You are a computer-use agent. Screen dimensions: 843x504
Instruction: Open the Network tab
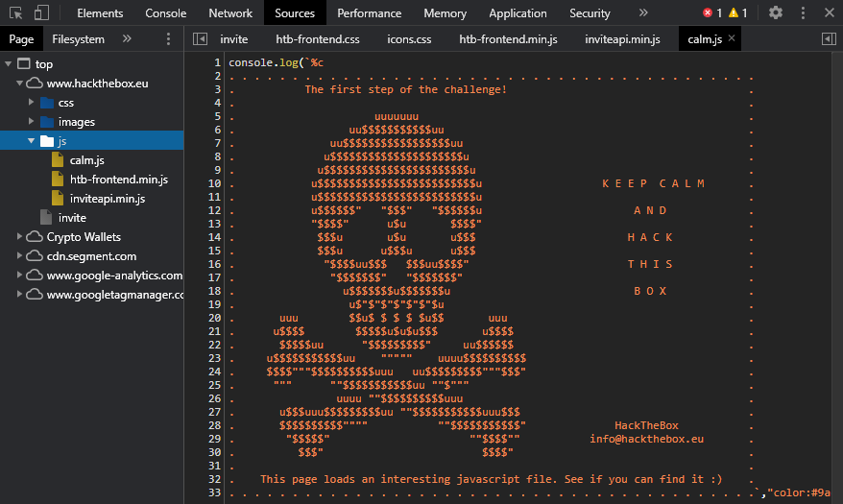click(230, 12)
